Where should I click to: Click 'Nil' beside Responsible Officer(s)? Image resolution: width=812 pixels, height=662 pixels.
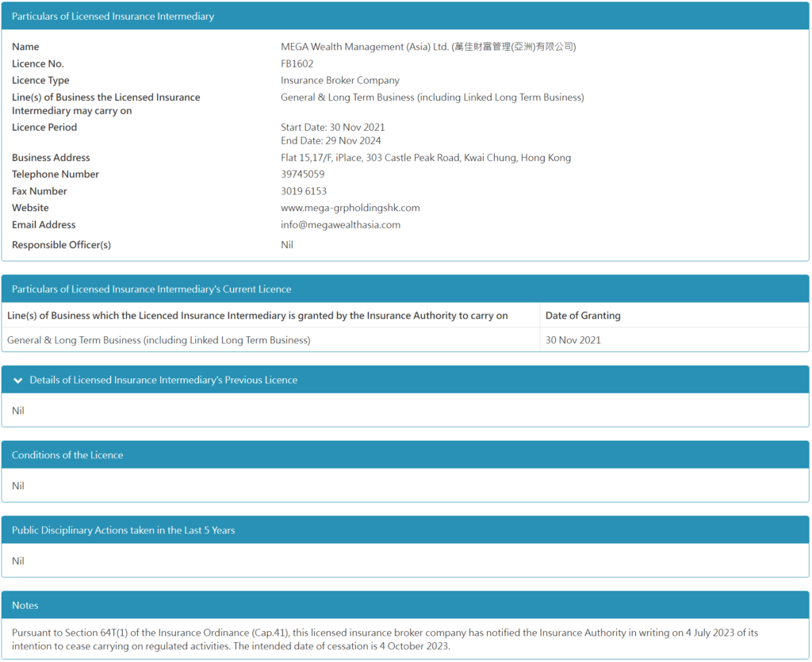click(287, 245)
